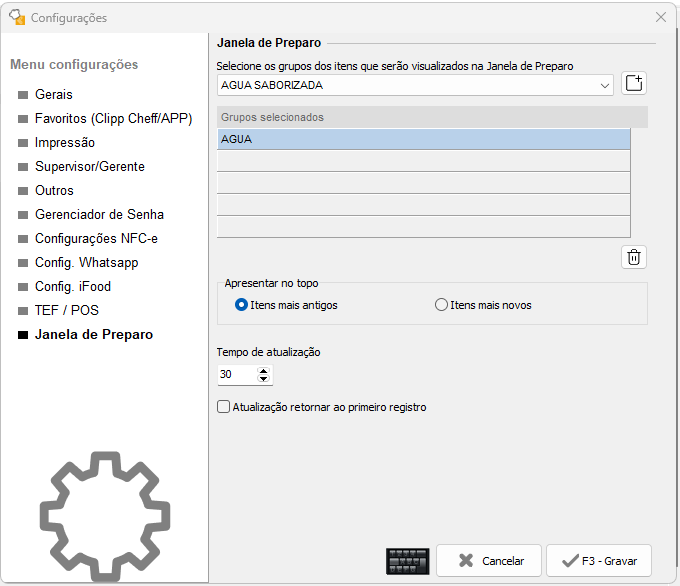Screen dimensions: 680x586
Task: Switch to Config. iFood settings
Action: point(73,286)
